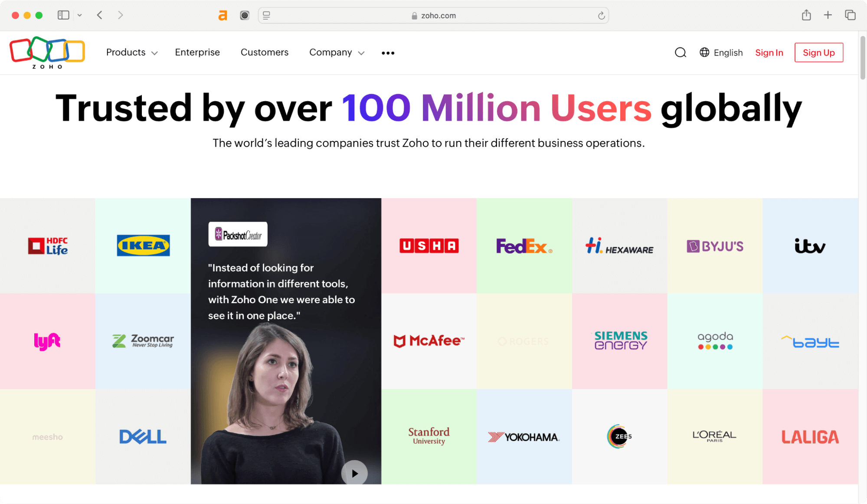Click the circular privacy extension icon
The width and height of the screenshot is (867, 504).
point(245,16)
